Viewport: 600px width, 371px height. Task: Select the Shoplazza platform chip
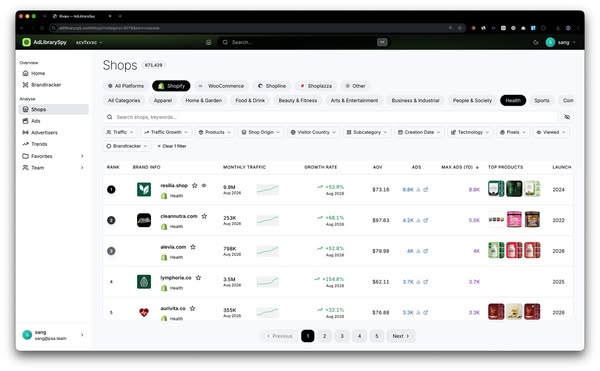coord(316,86)
